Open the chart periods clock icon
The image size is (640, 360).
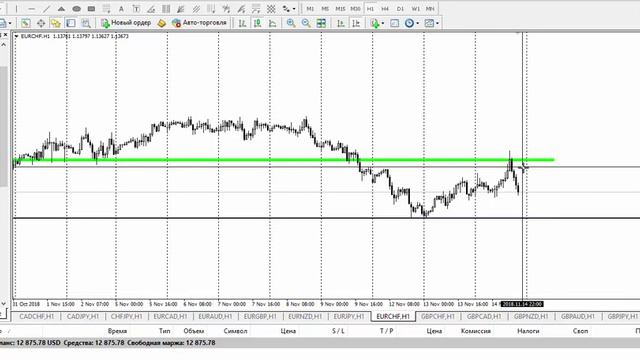[409, 23]
